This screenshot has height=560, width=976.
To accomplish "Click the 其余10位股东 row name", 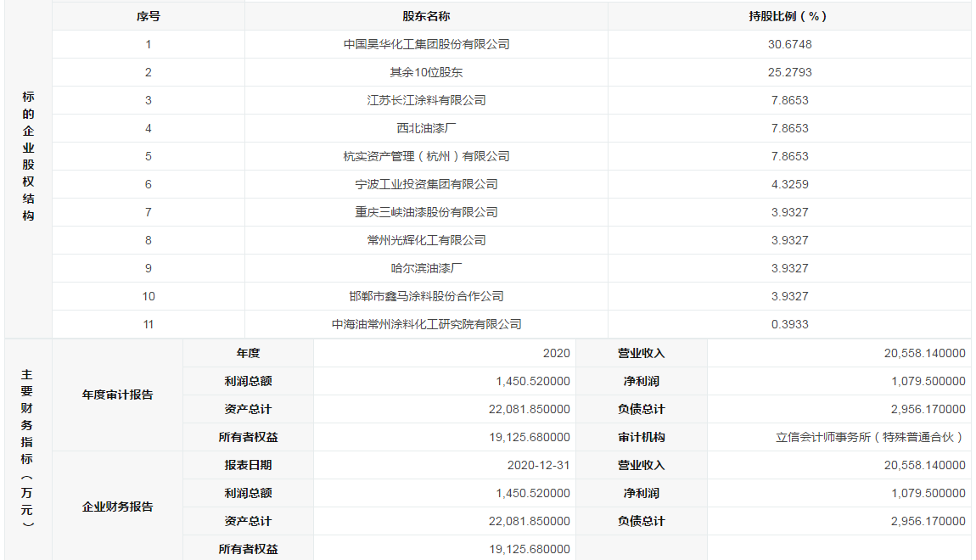I will tap(426, 72).
